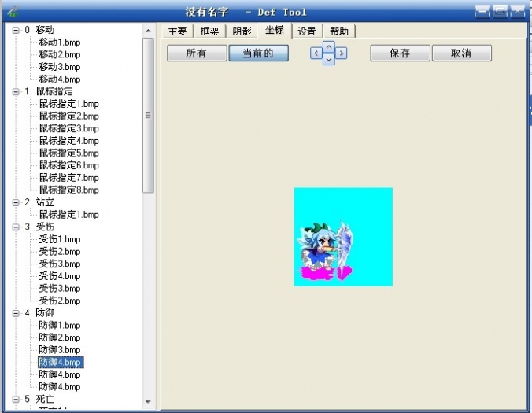Select 鼠标指定8.bmp entry
The image size is (532, 413).
click(69, 190)
